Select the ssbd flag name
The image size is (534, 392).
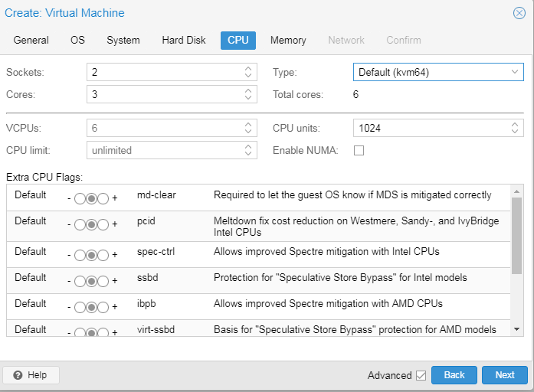(x=147, y=278)
